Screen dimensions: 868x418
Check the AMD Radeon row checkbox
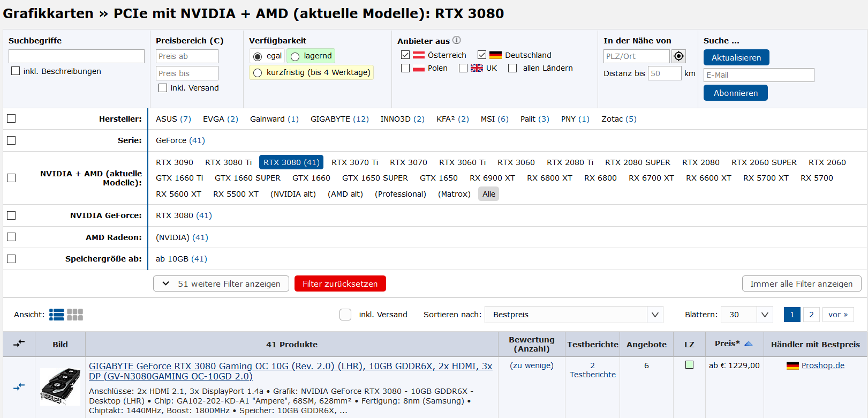click(x=11, y=237)
